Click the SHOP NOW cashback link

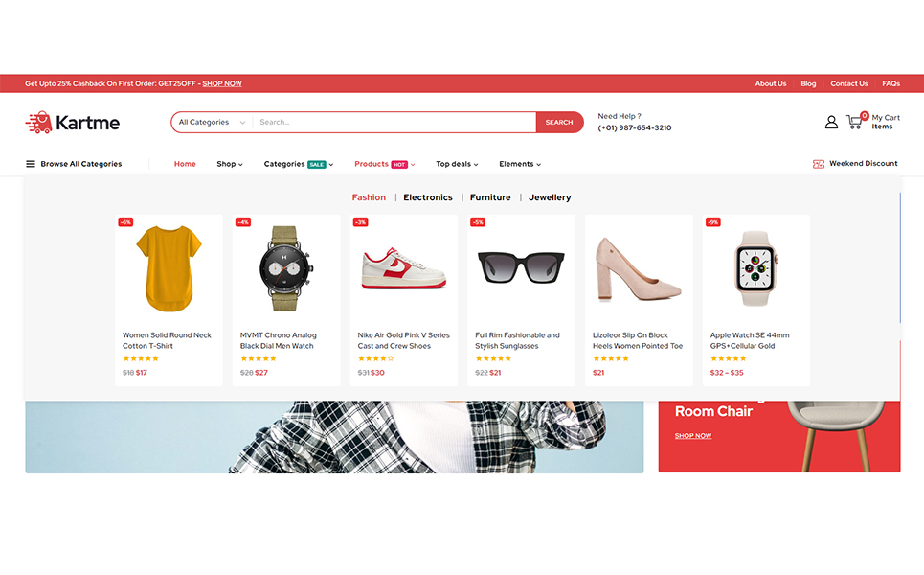pyautogui.click(x=222, y=83)
